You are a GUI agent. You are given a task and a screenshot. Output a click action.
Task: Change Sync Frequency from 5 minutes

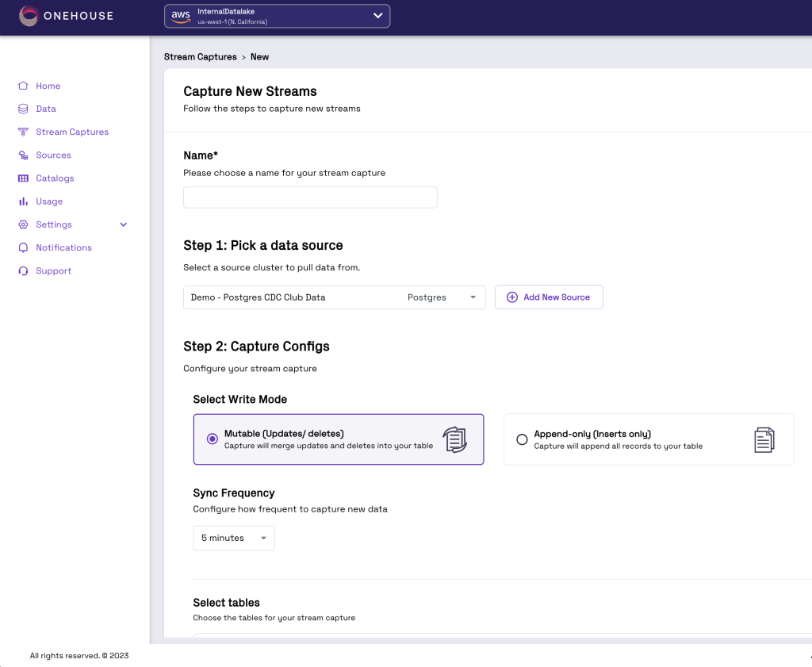pyautogui.click(x=233, y=538)
